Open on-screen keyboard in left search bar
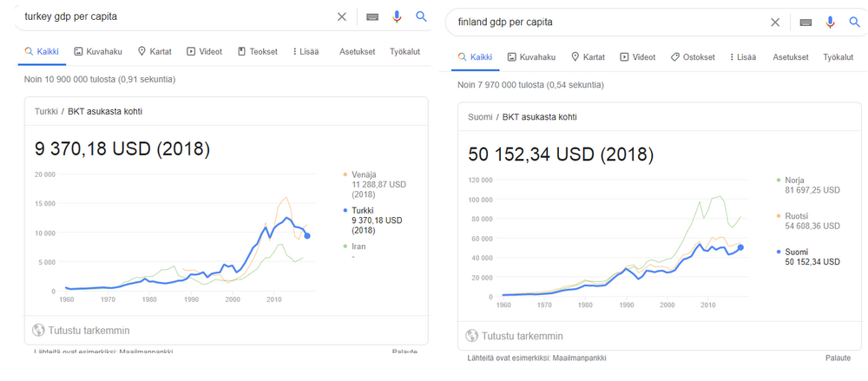This screenshot has width=868, height=381. [x=372, y=16]
